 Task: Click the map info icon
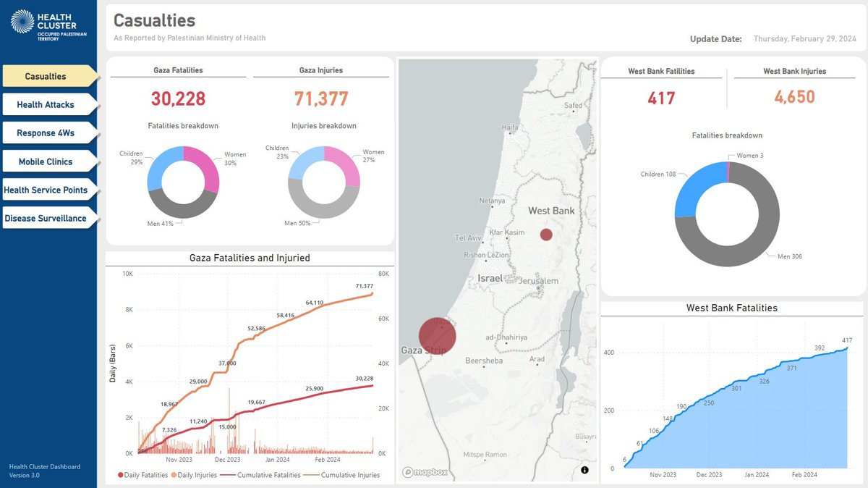[x=584, y=470]
